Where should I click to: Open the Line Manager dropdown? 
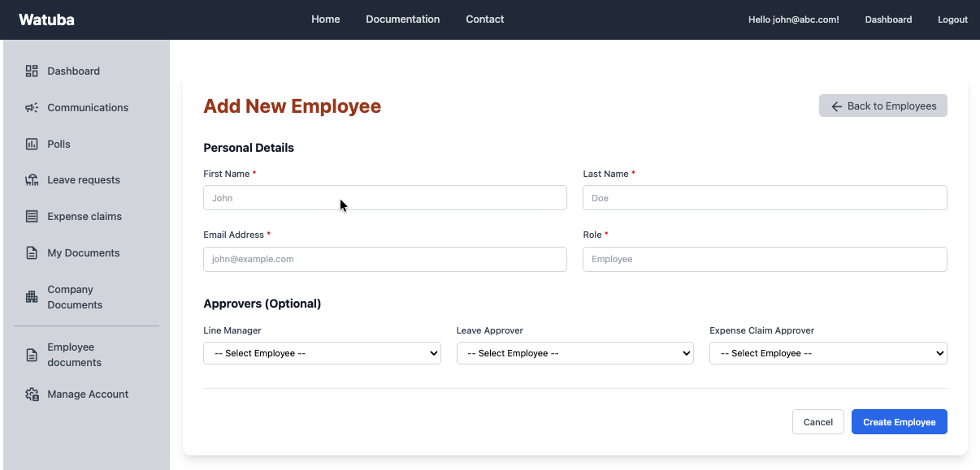[x=322, y=353]
